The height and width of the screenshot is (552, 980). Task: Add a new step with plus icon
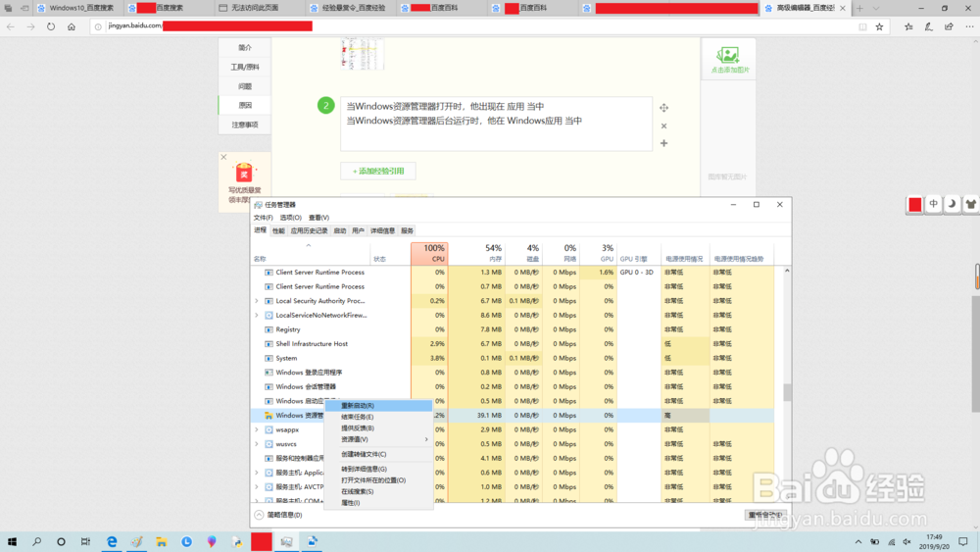(663, 143)
